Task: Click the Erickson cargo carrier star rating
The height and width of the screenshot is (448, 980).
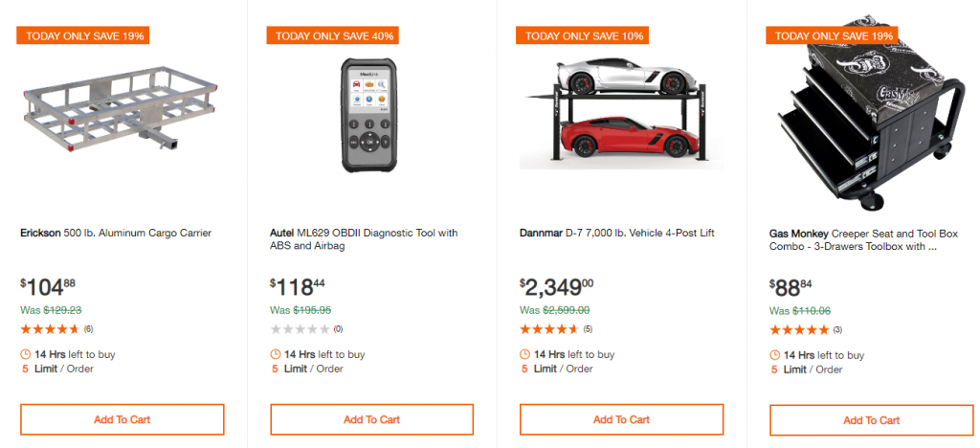Action: point(50,328)
